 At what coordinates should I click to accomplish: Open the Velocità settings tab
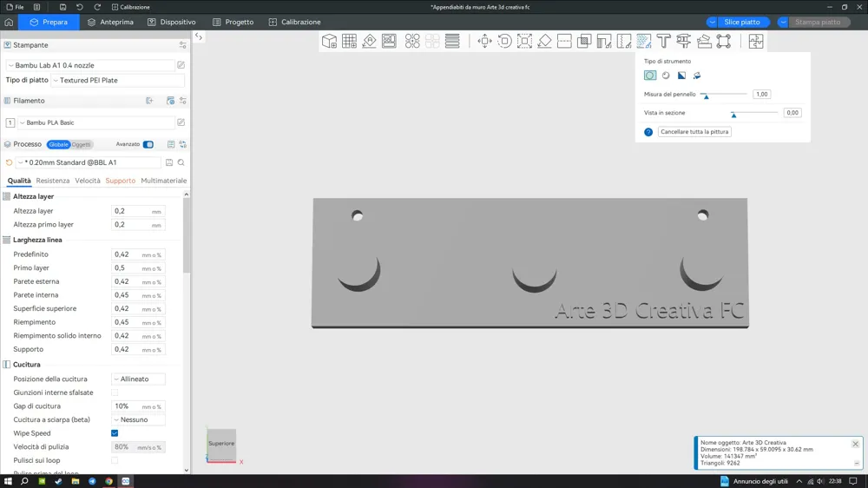click(x=88, y=181)
